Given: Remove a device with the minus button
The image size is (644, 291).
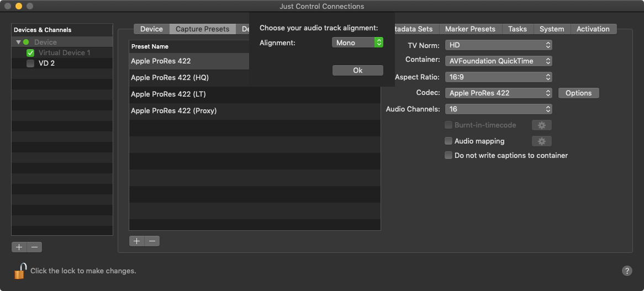Looking at the screenshot, I should 34,247.
